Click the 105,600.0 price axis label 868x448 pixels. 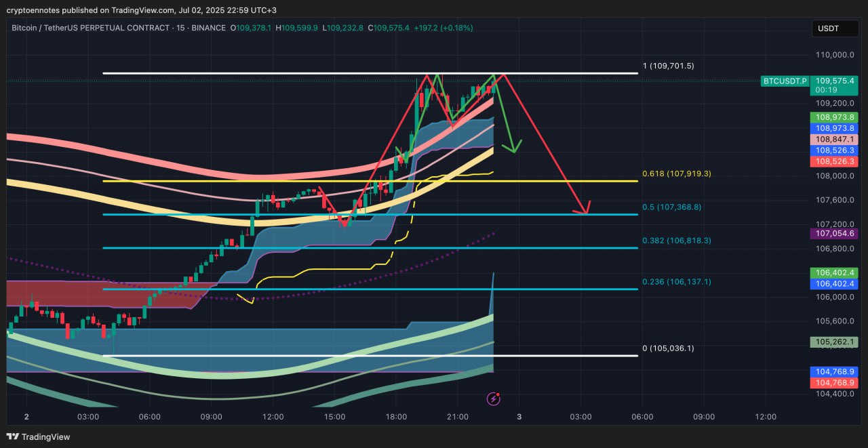[x=835, y=321]
